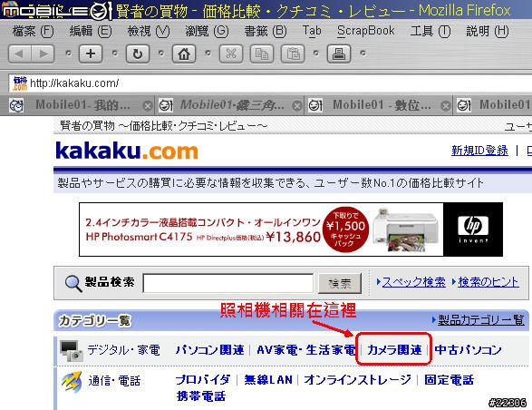Image resolution: width=532 pixels, height=410 pixels.
Task: Print the page with printer icon
Action: (339, 54)
